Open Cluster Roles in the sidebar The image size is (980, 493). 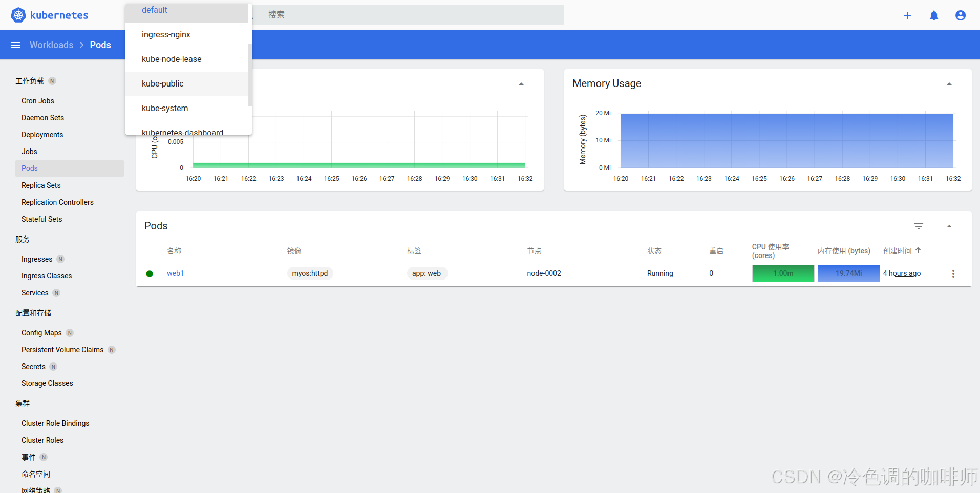pyautogui.click(x=42, y=440)
